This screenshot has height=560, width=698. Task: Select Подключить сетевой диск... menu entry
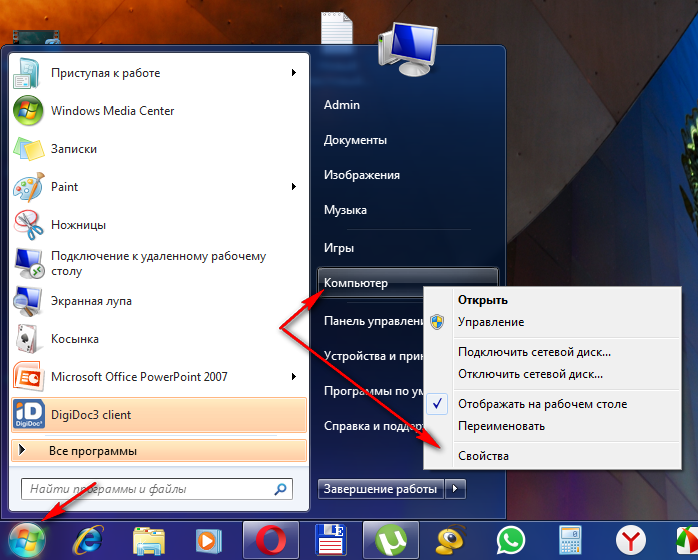(x=534, y=352)
